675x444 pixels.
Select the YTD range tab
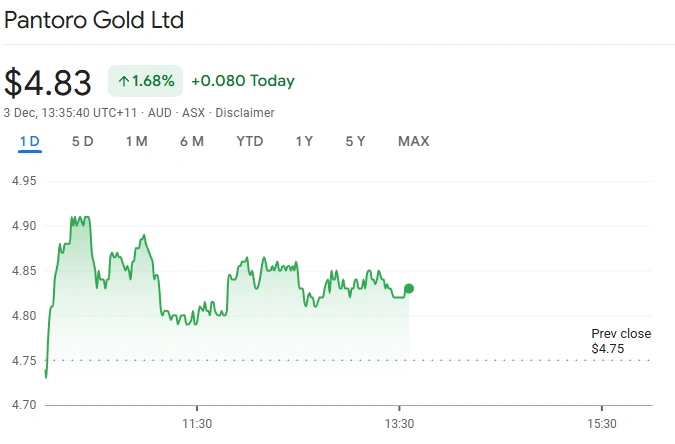point(250,141)
